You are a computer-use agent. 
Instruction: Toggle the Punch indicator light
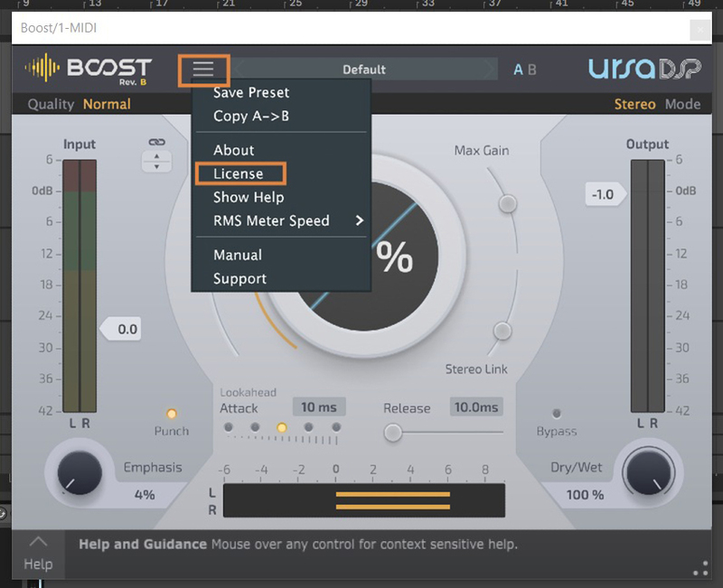tap(171, 414)
